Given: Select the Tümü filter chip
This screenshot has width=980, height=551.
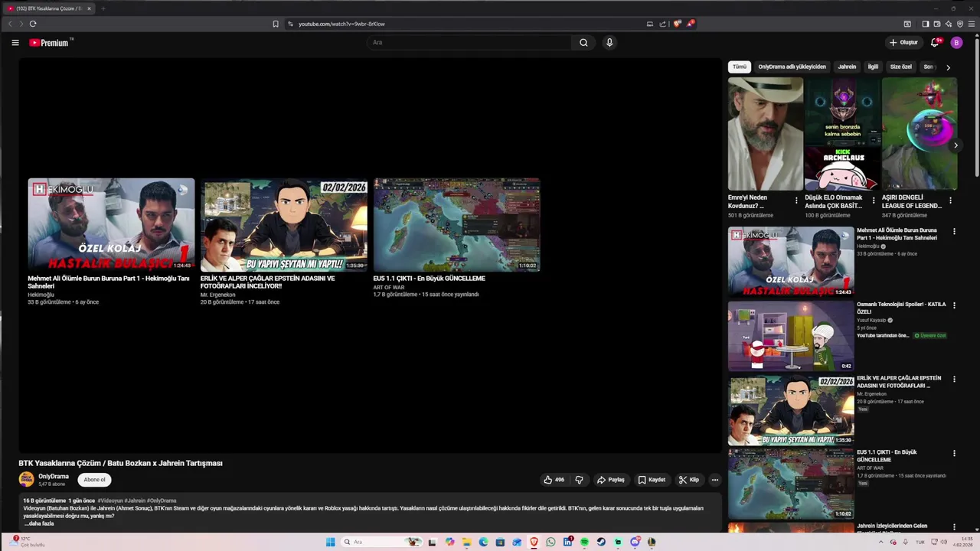Looking at the screenshot, I should click(739, 67).
